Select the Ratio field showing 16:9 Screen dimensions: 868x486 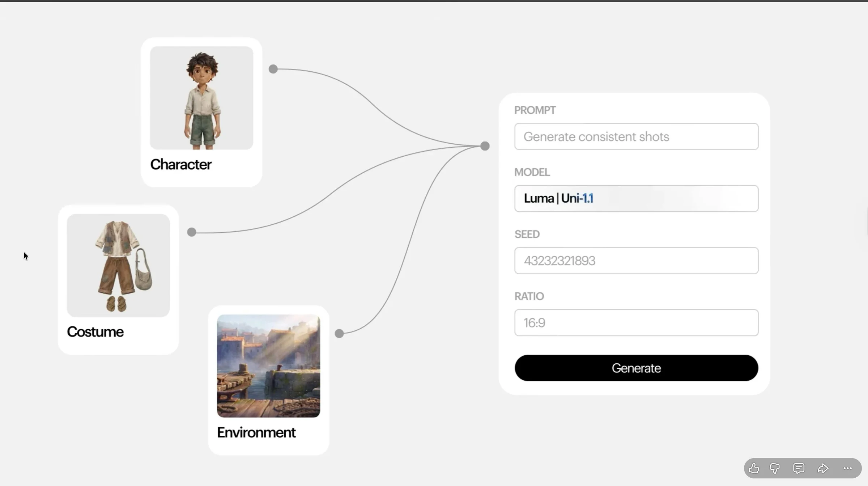(x=636, y=322)
